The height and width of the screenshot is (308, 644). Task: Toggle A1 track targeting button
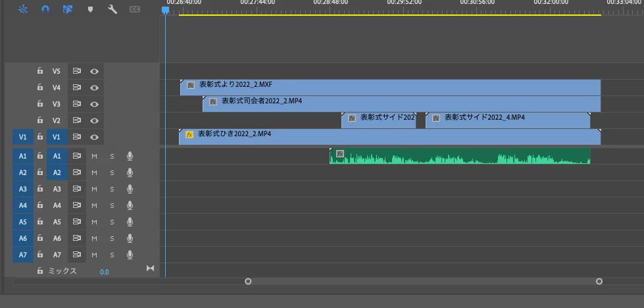click(x=57, y=156)
